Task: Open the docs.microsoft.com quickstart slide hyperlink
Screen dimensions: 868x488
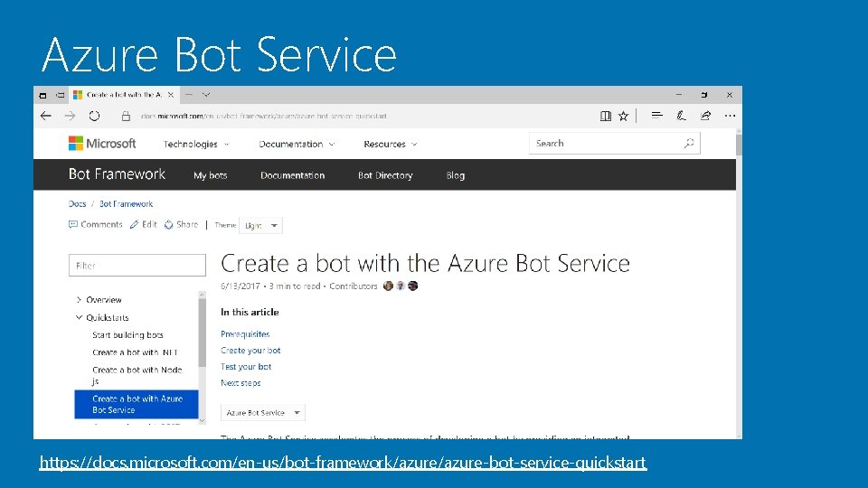Action: pos(343,463)
